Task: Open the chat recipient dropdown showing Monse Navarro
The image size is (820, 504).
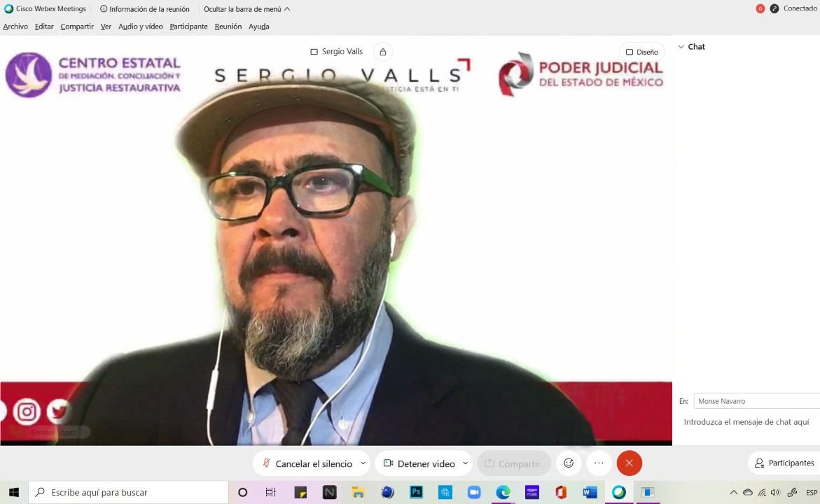Action: (x=756, y=401)
